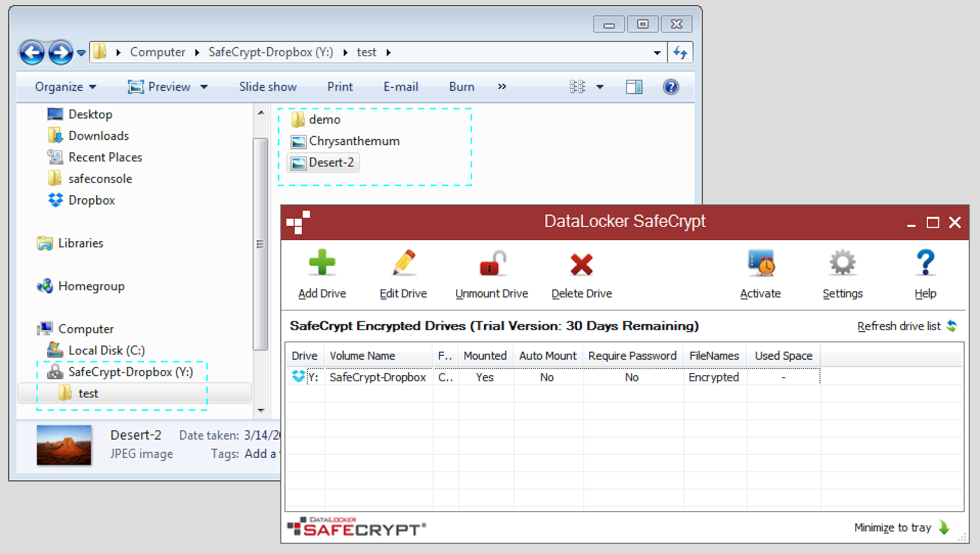Open SafeCrypt Settings gear

click(x=843, y=263)
